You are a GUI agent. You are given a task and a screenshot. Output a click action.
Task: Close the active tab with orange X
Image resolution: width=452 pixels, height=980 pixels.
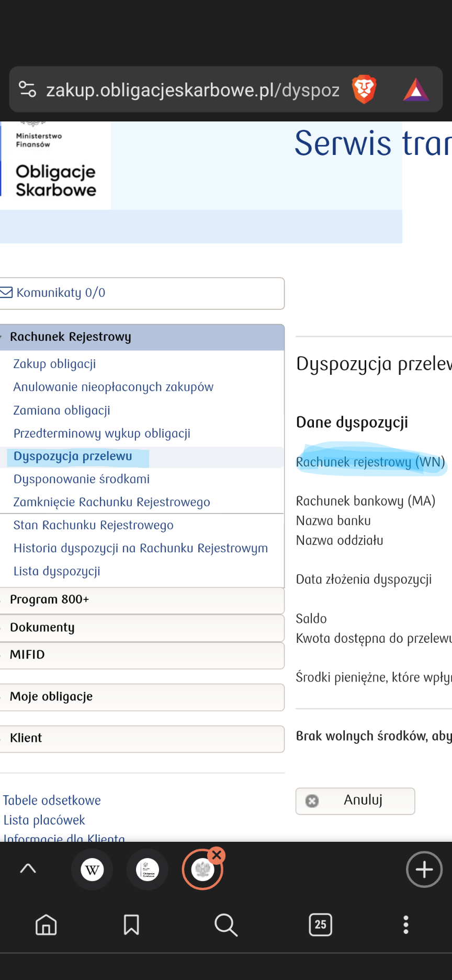[217, 855]
